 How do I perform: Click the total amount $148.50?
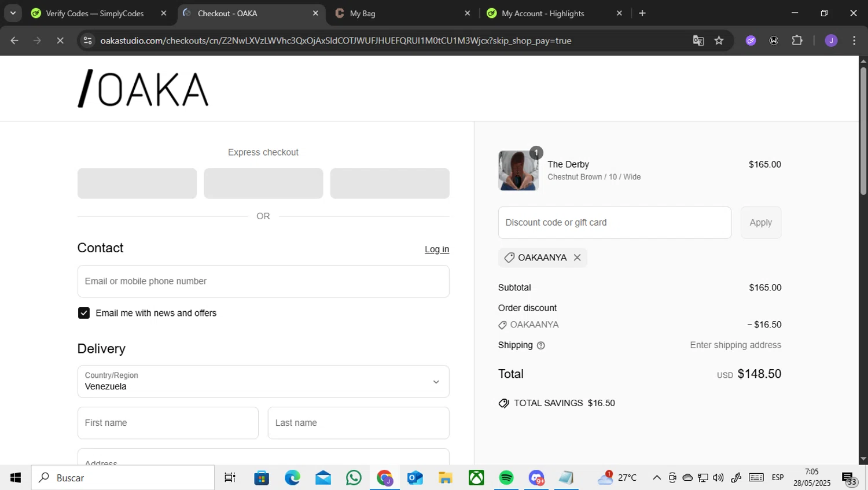(x=759, y=374)
